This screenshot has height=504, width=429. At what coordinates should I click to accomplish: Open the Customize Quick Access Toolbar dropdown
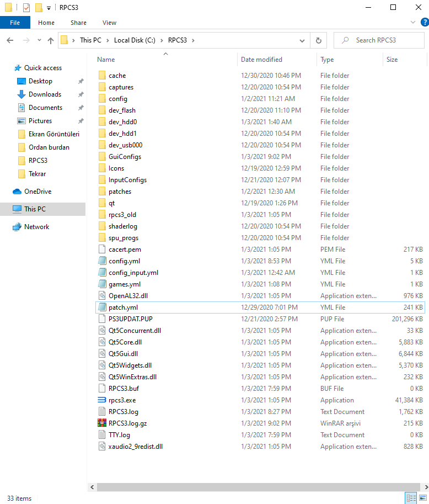49,8
